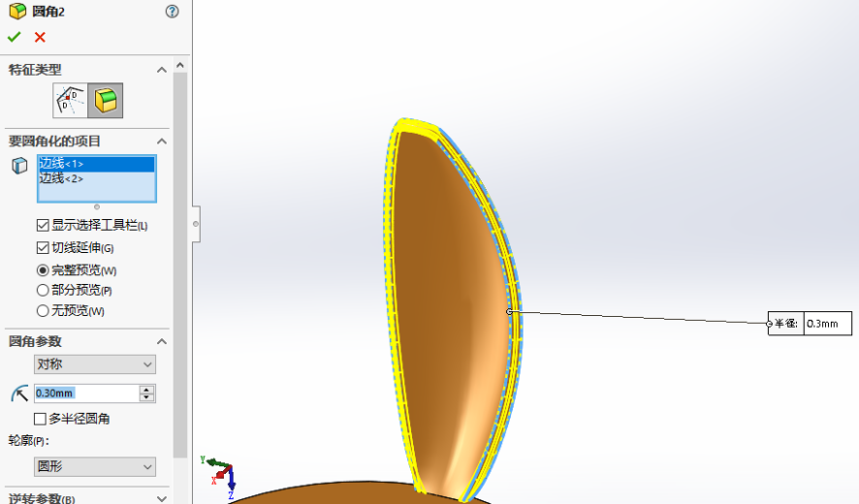Toggle 显示选择工具栏 checkbox
This screenshot has width=859, height=504.
[x=43, y=225]
